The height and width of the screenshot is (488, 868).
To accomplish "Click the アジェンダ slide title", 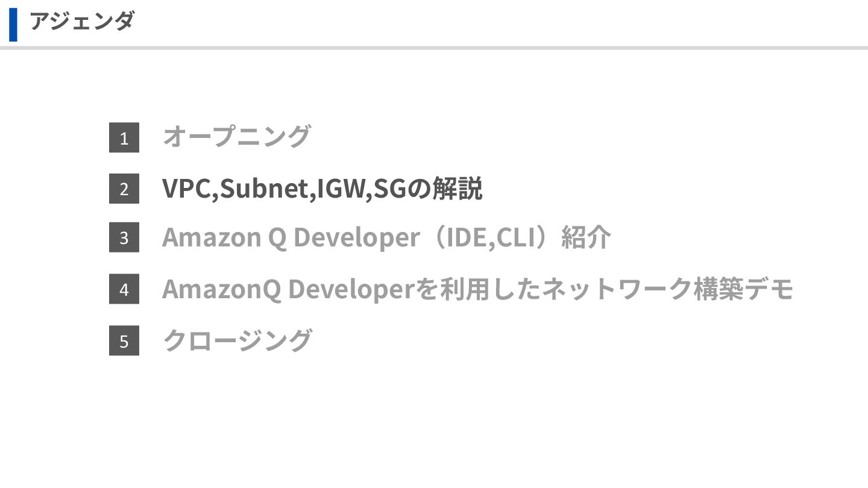I will coord(81,22).
